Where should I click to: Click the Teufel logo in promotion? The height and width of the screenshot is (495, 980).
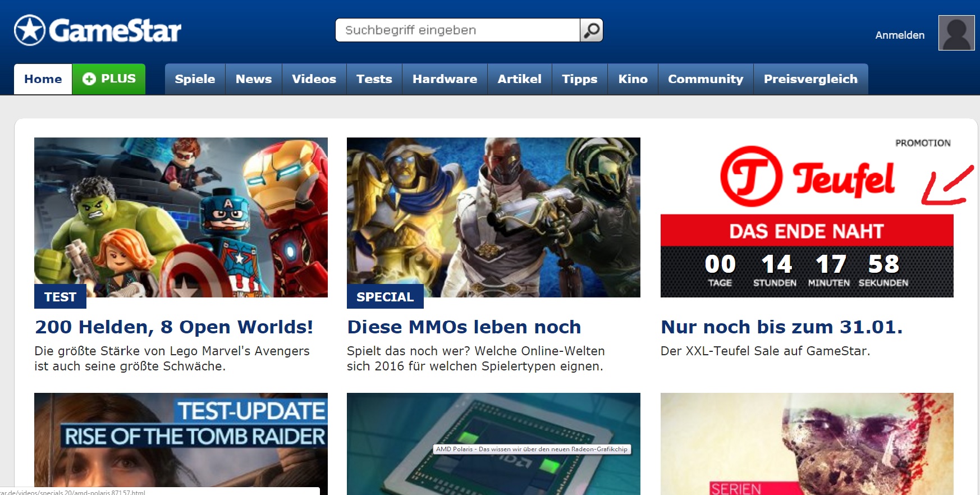pyautogui.click(x=807, y=177)
